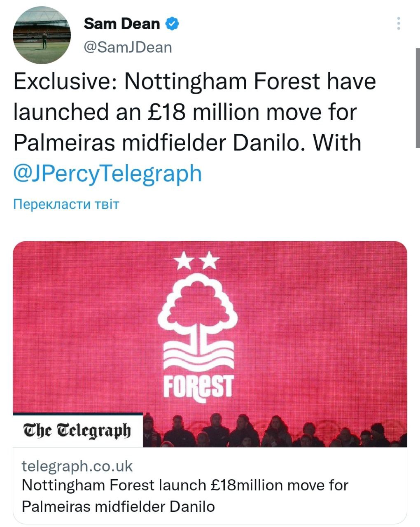This screenshot has height=527, width=420.
Task: Click "Palmeiras midfielder Danilo. With" line in tweet
Action: pyautogui.click(x=187, y=142)
